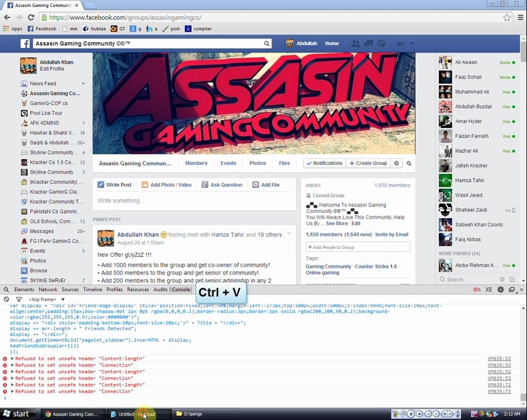Clear the console with the clear icon
Screen dimensions: 527x420
[x=6, y=299]
